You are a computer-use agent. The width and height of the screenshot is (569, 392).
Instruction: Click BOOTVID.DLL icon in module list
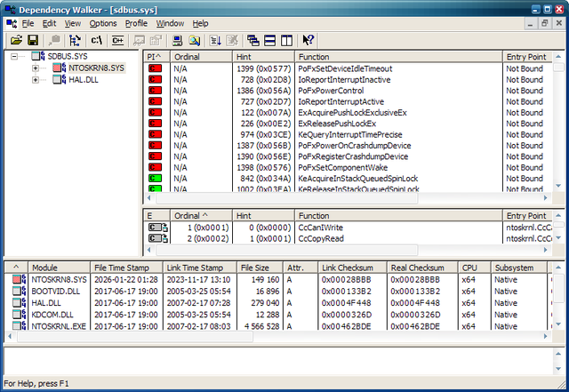(x=19, y=291)
